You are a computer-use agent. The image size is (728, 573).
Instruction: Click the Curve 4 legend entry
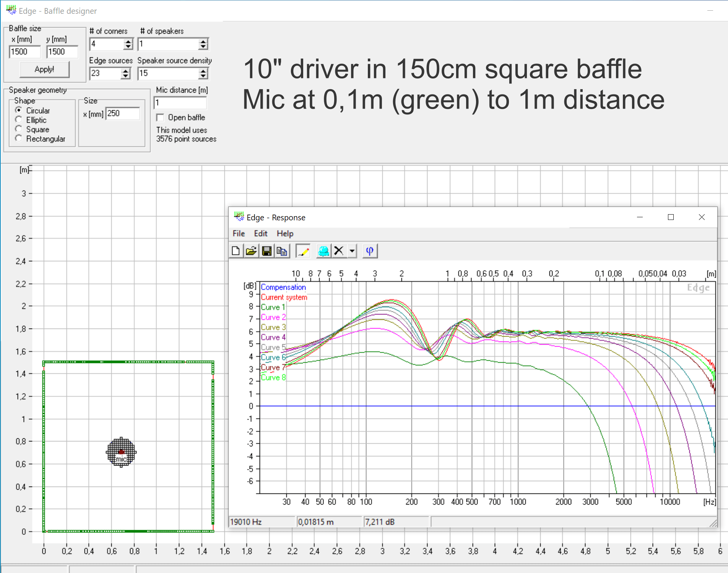273,337
